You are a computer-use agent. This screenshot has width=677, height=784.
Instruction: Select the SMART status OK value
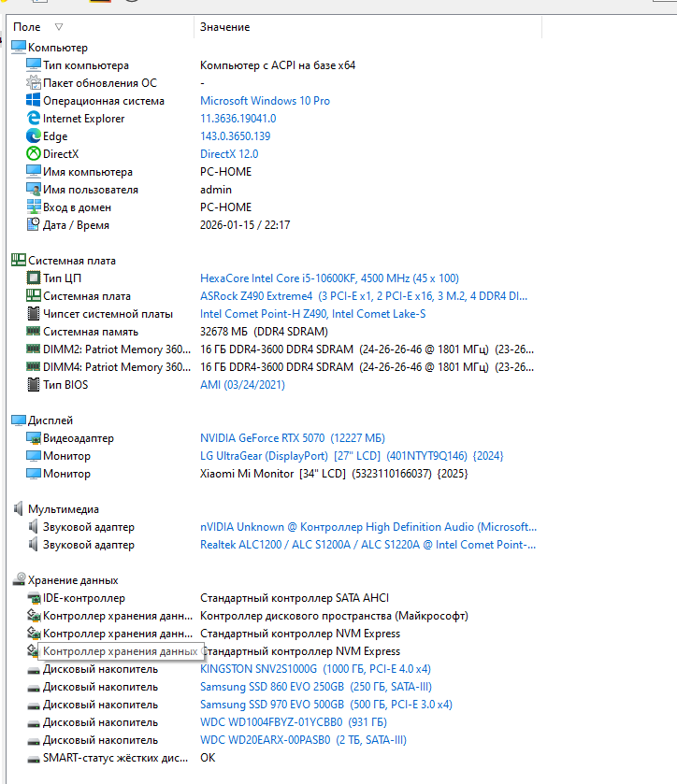[208, 758]
